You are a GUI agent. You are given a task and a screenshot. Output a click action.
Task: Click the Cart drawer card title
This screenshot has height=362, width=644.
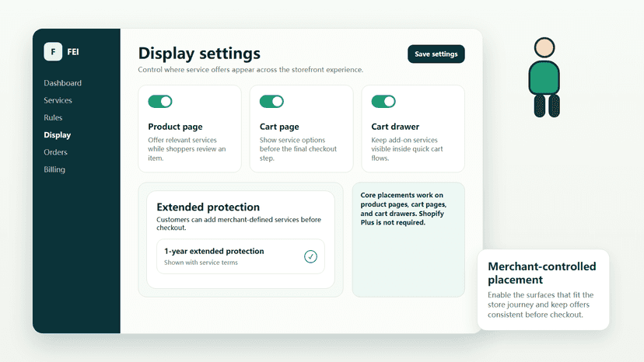coord(395,127)
